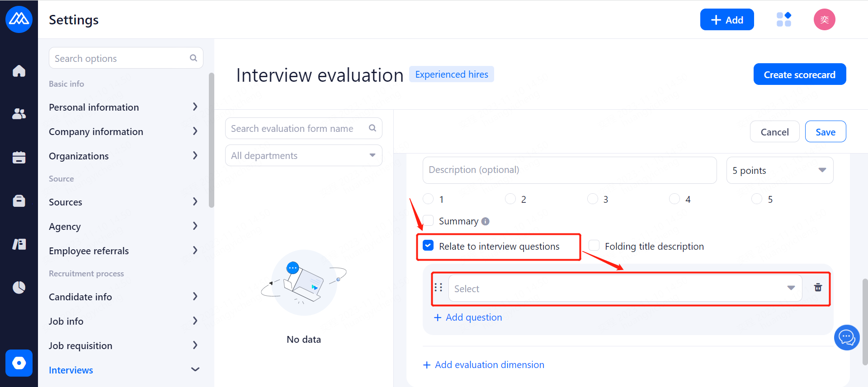Open the 5 points dropdown
Screen dimensions: 868x387
click(x=779, y=170)
